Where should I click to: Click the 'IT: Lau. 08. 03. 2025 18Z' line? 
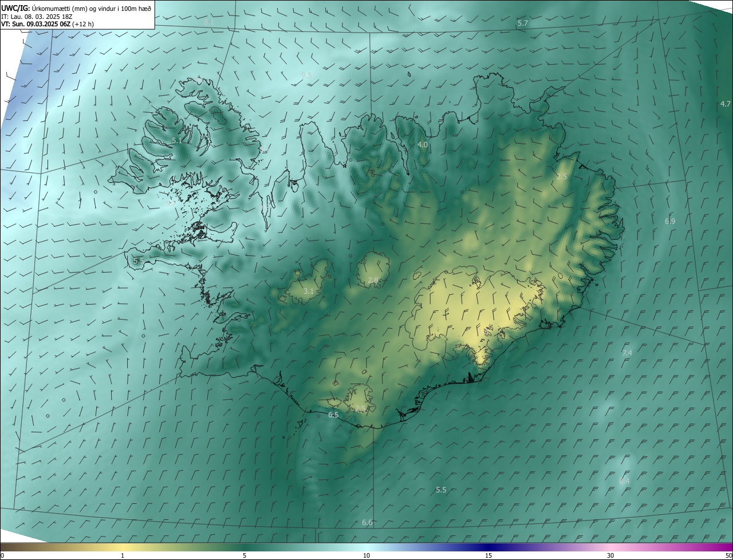tap(37, 17)
